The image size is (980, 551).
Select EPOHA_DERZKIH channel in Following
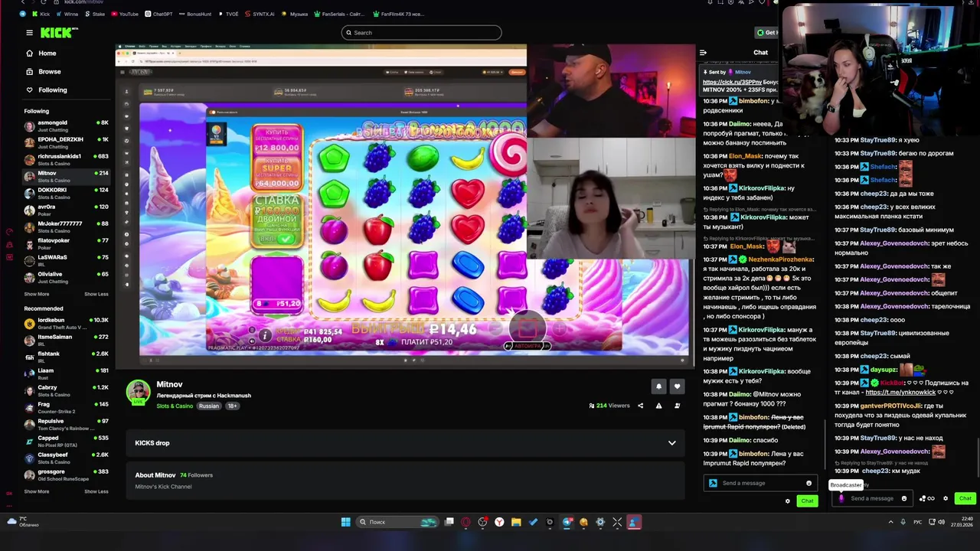pos(65,142)
